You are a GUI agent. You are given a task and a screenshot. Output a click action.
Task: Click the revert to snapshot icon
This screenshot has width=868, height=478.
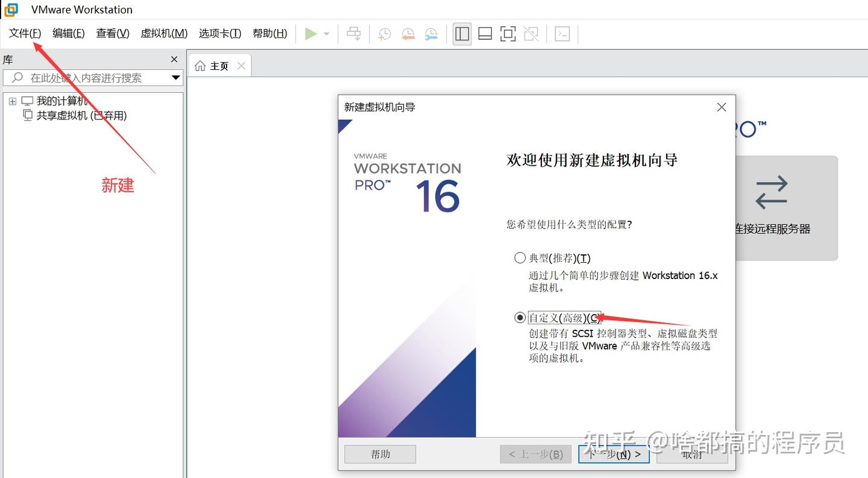pos(408,34)
